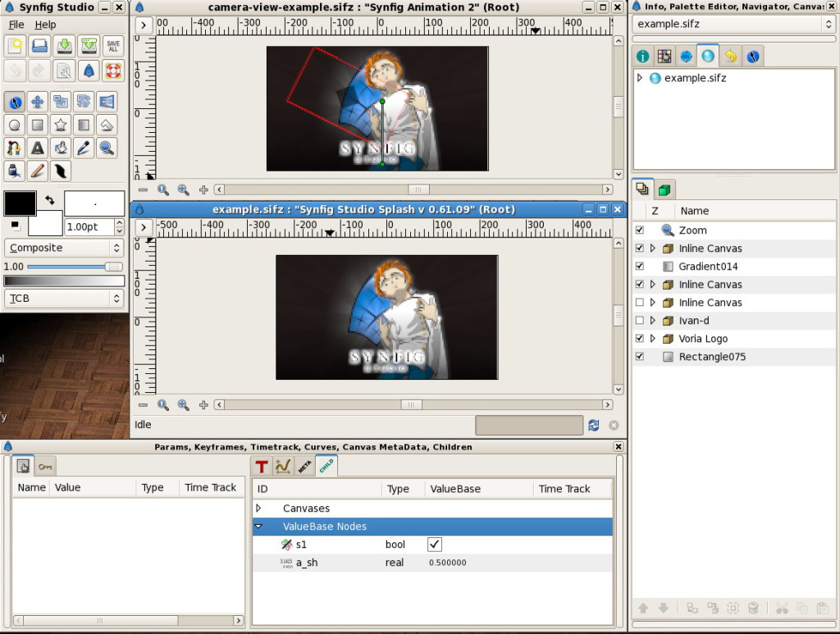Open the Layers green cube Groups tab

[x=664, y=189]
